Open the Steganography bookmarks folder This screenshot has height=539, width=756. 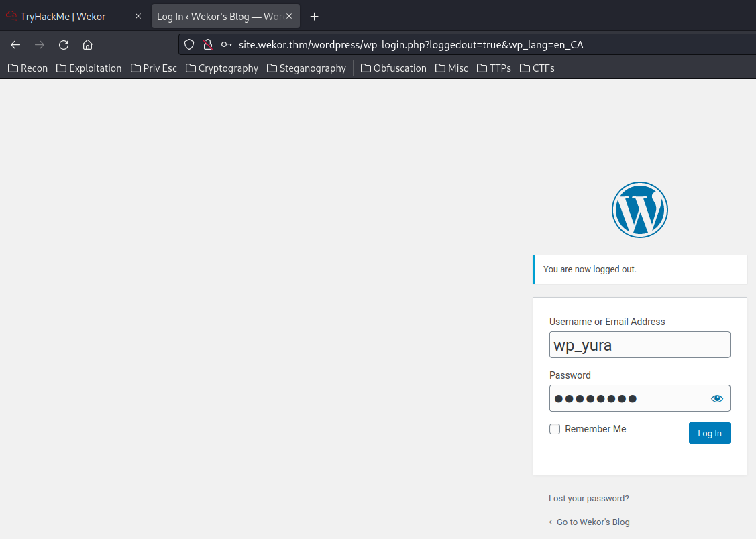pyautogui.click(x=307, y=68)
